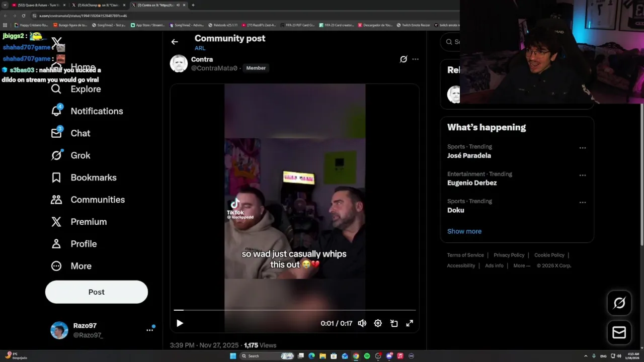This screenshot has width=644, height=362.
Task: Open Razo97 profile avatar
Action: pos(59,330)
